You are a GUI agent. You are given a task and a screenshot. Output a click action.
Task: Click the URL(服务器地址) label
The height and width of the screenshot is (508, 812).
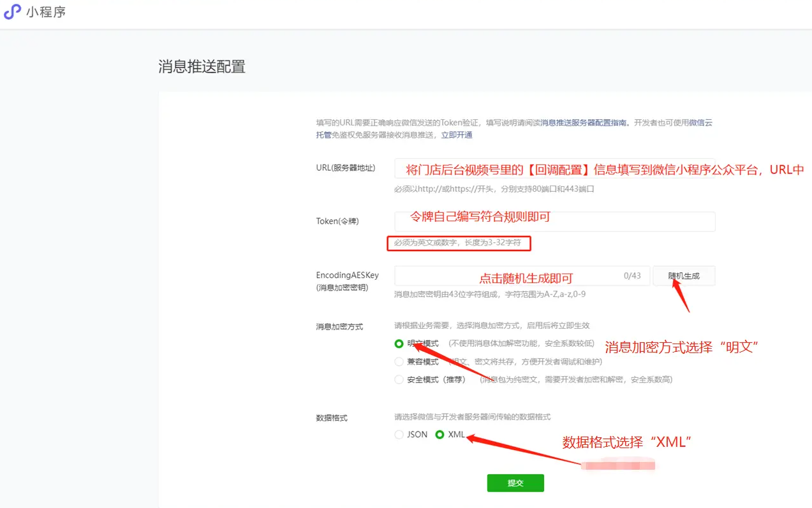pos(346,168)
